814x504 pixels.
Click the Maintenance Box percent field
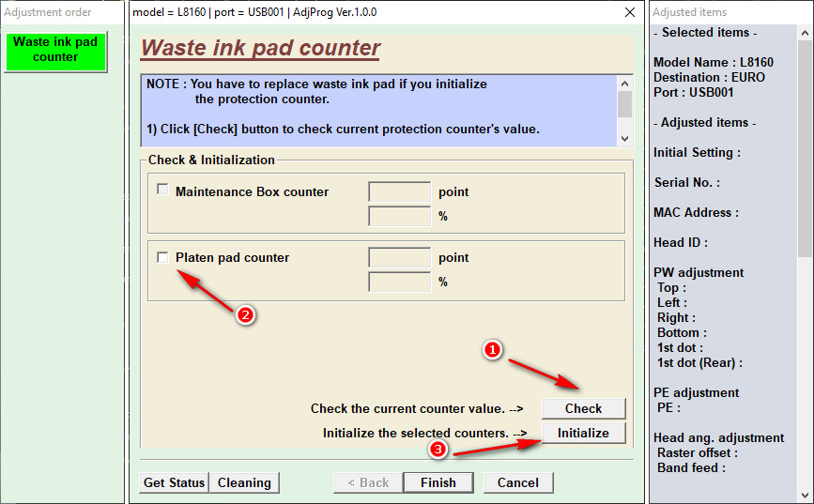click(x=399, y=217)
